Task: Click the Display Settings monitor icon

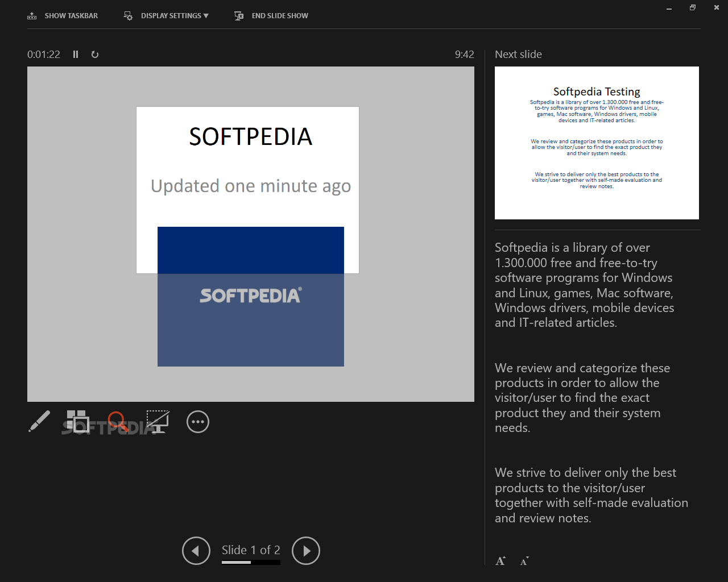Action: click(x=128, y=16)
